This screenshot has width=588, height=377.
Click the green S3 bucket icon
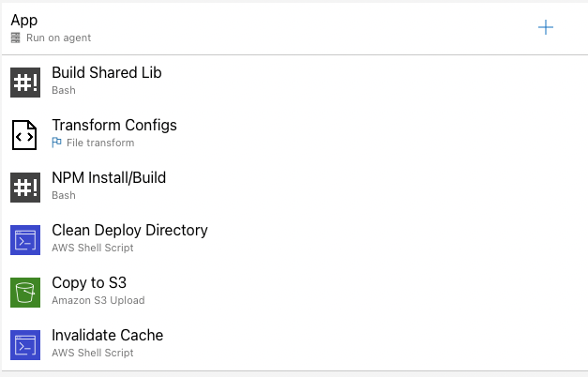point(25,293)
